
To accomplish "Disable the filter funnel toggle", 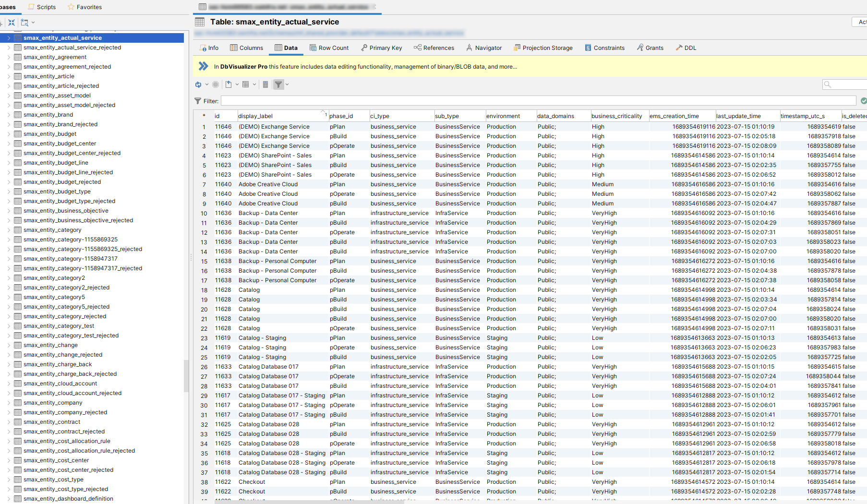I will pyautogui.click(x=279, y=84).
